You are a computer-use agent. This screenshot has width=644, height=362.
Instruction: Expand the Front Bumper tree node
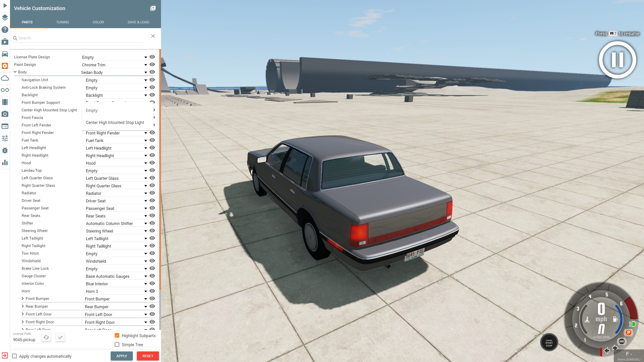pyautogui.click(x=23, y=299)
